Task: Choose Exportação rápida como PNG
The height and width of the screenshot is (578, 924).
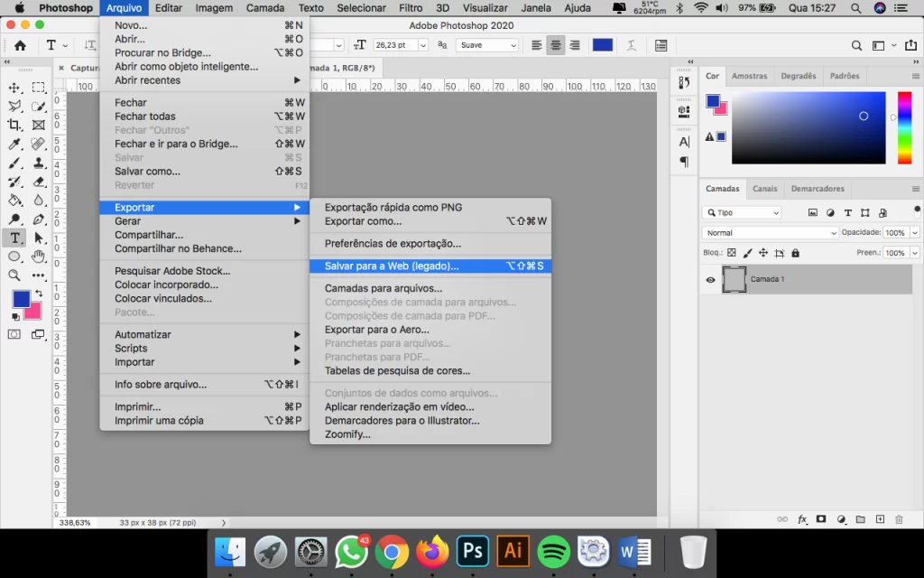Action: (x=430, y=208)
